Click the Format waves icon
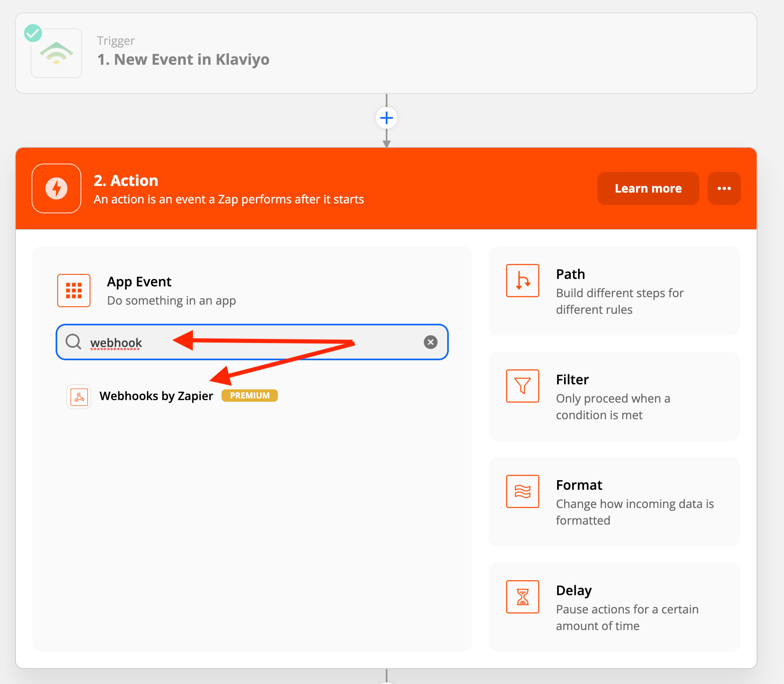The width and height of the screenshot is (784, 684). coord(523,491)
